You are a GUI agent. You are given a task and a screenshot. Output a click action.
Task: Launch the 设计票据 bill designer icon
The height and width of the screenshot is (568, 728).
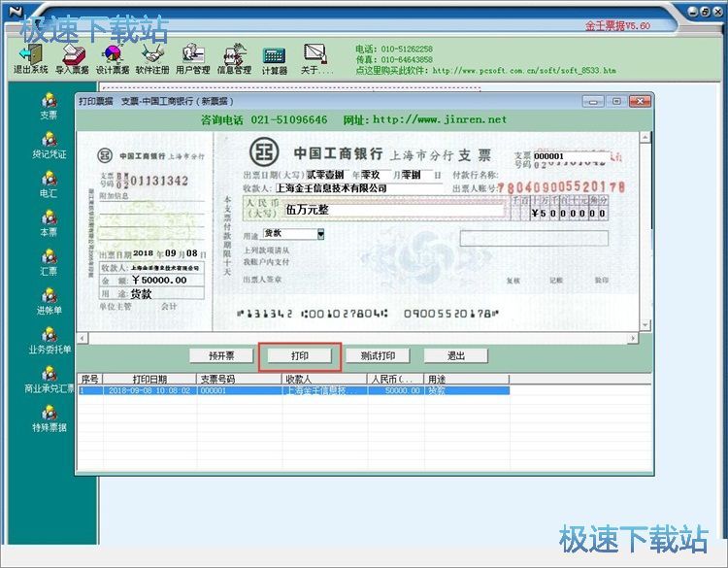coord(113,59)
